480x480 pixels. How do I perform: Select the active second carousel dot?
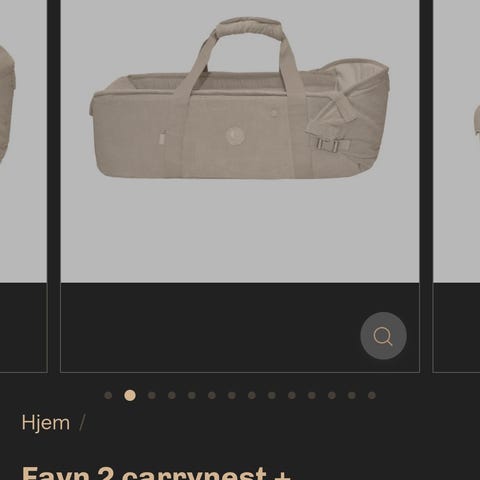click(130, 395)
